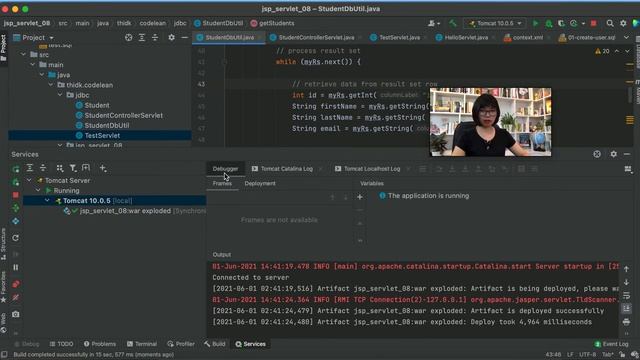
Task: Open the Problems tool window
Action: point(100,344)
